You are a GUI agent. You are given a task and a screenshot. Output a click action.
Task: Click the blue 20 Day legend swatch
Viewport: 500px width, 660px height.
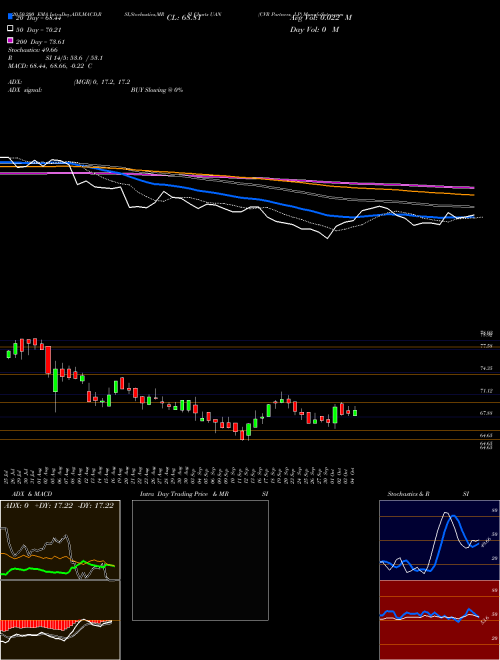[10, 16]
